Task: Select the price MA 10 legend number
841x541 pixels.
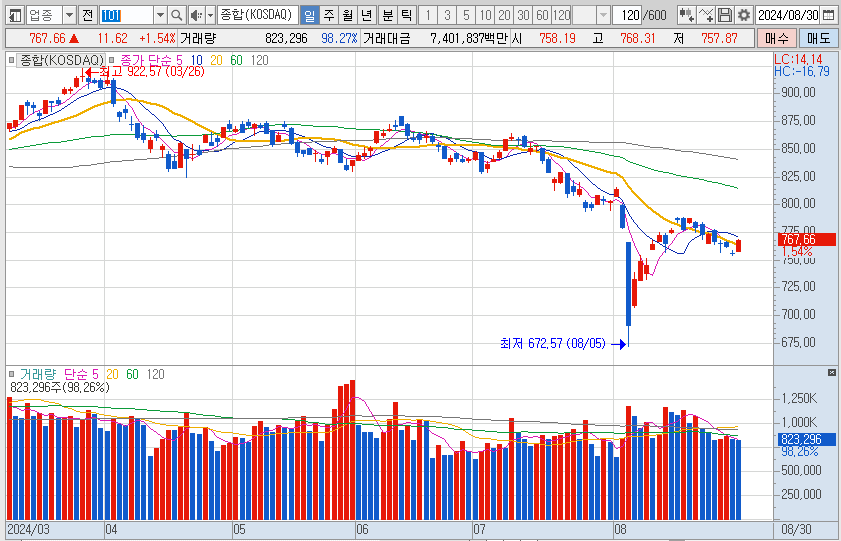Action: (x=196, y=60)
